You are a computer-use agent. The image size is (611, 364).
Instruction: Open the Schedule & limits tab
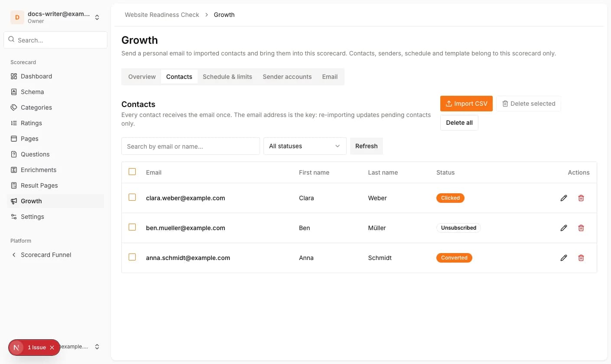[x=227, y=77]
